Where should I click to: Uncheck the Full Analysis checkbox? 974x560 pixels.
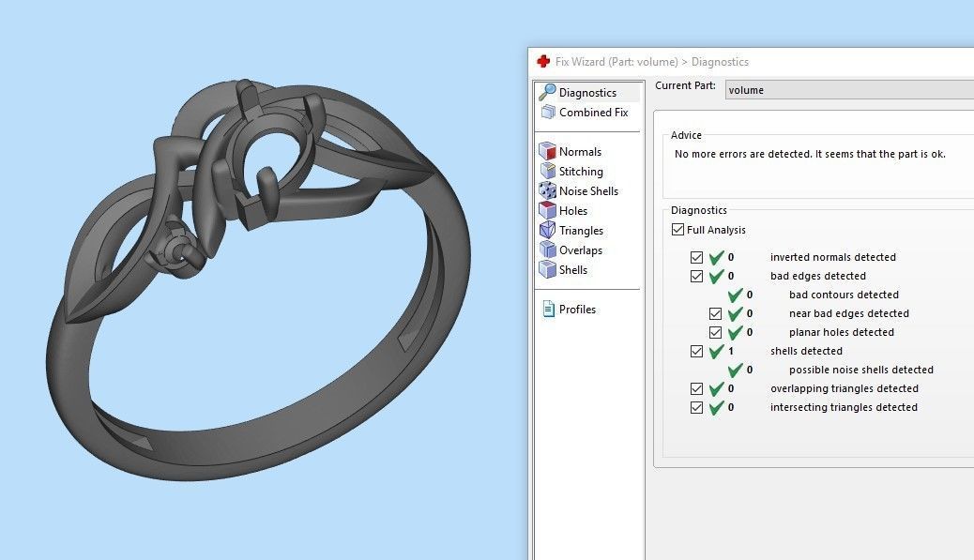[x=677, y=230]
